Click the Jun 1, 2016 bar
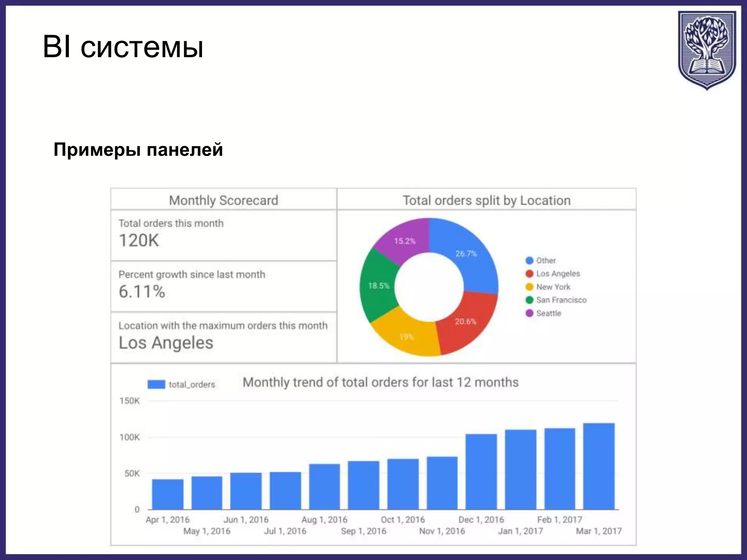 click(246, 491)
